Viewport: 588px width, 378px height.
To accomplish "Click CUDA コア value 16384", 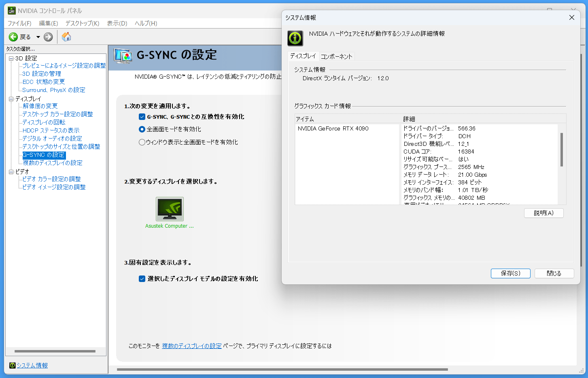I will coord(466,152).
